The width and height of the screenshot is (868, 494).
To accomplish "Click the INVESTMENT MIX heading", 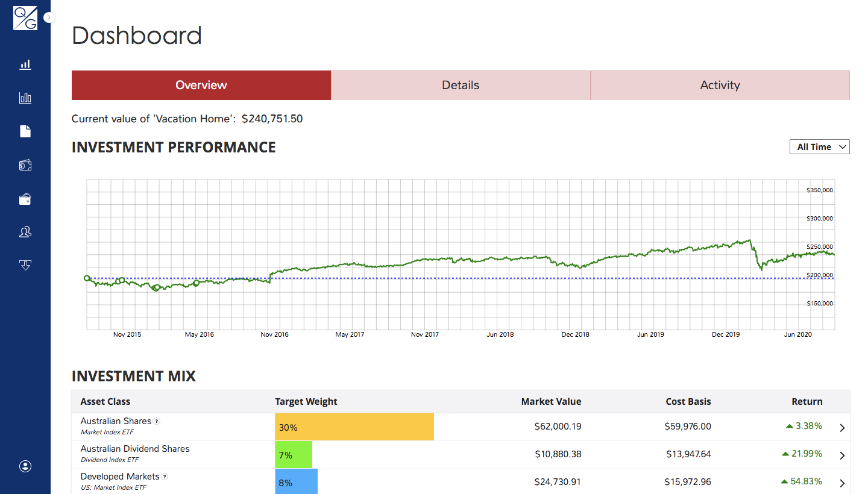I will point(134,377).
